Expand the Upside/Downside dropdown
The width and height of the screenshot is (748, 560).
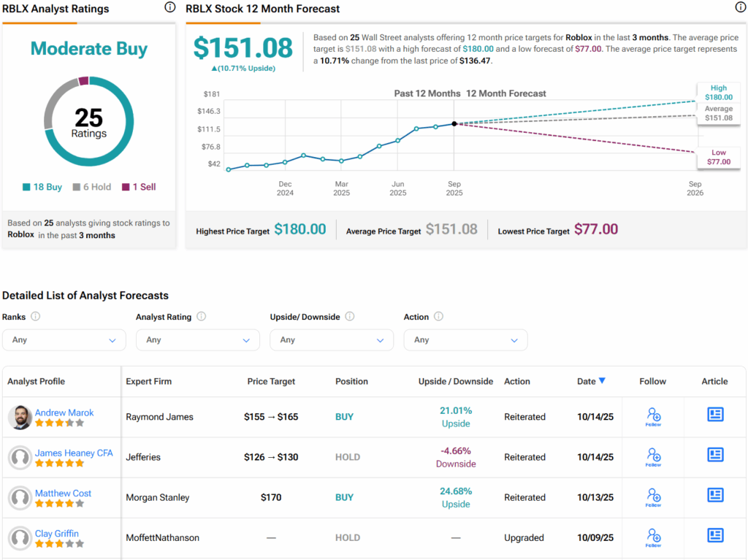point(332,340)
